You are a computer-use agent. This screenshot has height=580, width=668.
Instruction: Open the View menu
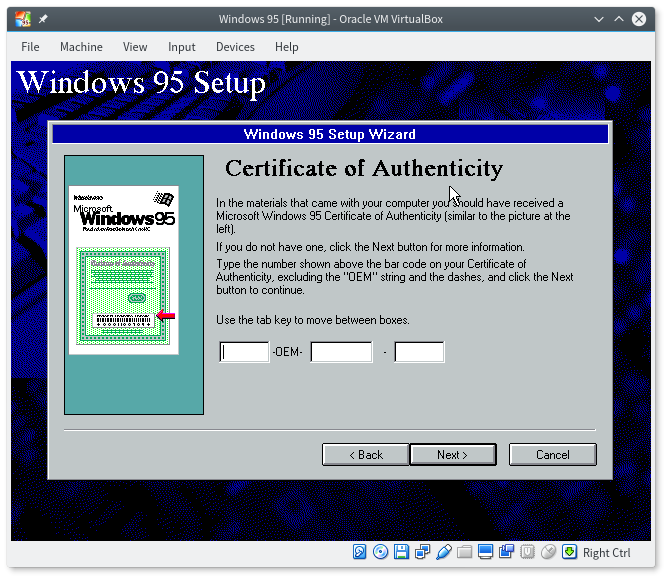[135, 47]
